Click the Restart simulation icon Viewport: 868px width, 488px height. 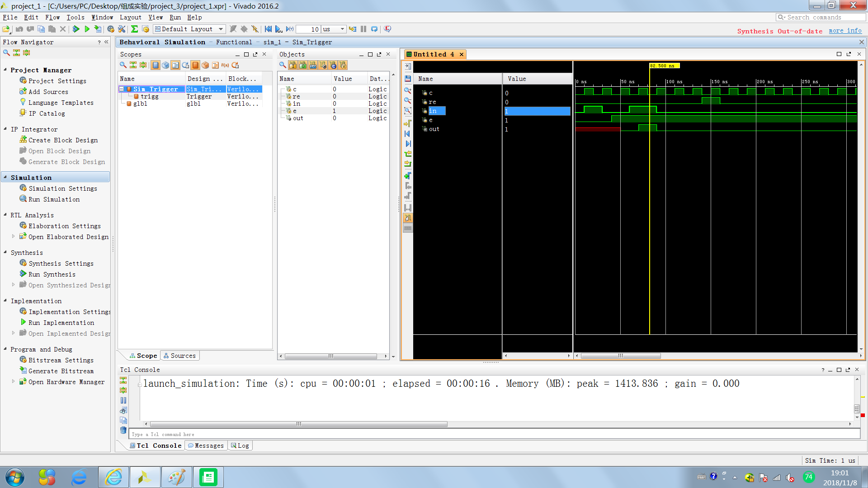[x=268, y=29]
